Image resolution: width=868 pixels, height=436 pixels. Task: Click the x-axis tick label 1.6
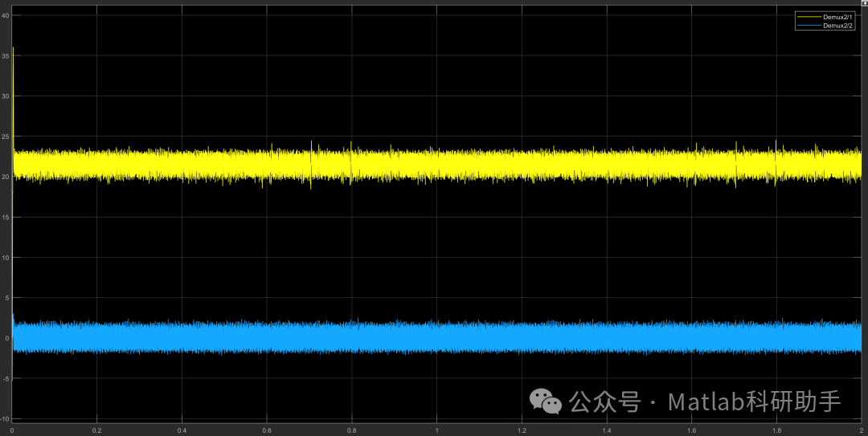pos(692,430)
